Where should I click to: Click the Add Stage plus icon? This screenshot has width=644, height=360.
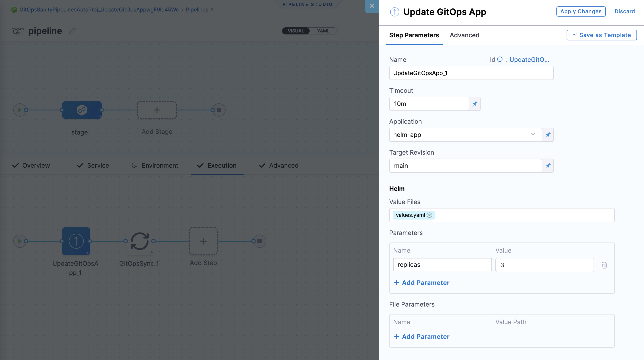pos(157,110)
